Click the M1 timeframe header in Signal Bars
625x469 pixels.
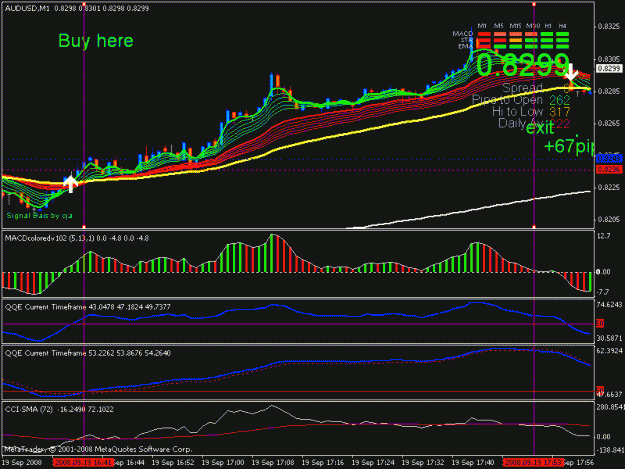point(482,26)
